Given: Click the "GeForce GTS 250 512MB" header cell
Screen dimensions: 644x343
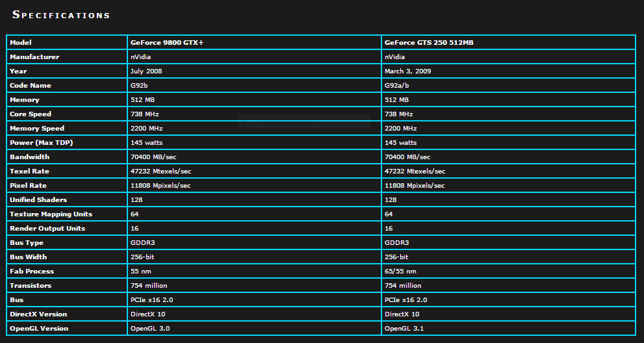Looking at the screenshot, I should (x=429, y=42).
